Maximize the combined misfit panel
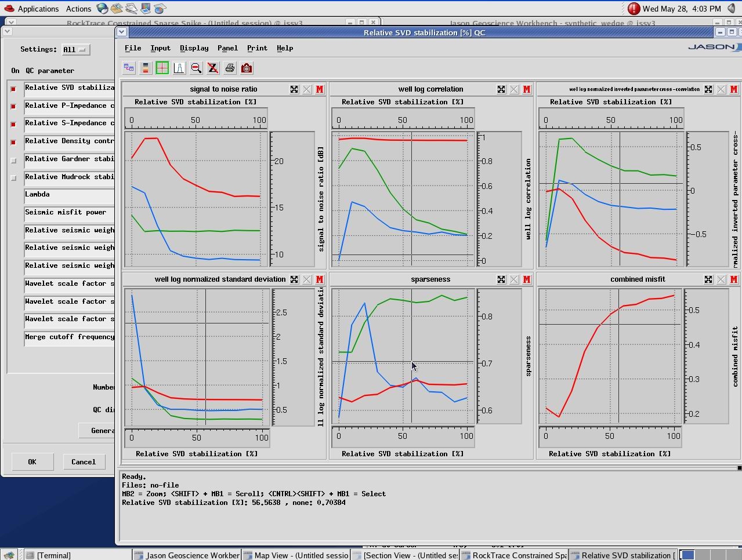The width and height of the screenshot is (742, 560). click(x=708, y=279)
